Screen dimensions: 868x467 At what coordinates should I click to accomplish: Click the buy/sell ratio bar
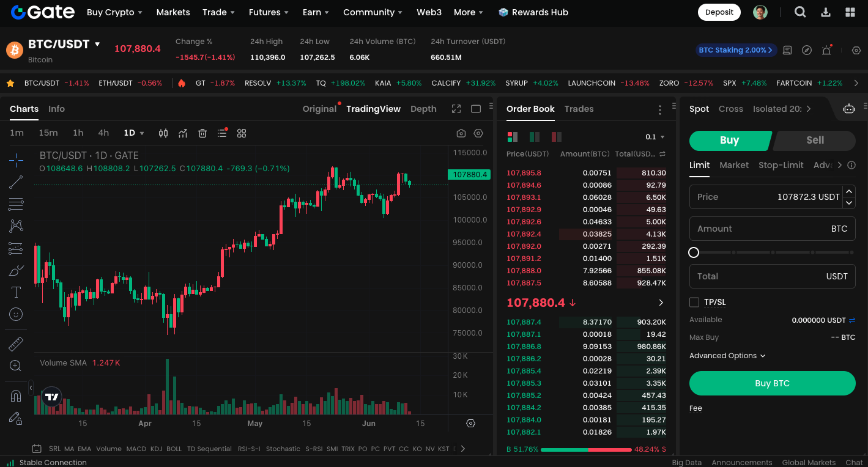click(x=586, y=449)
